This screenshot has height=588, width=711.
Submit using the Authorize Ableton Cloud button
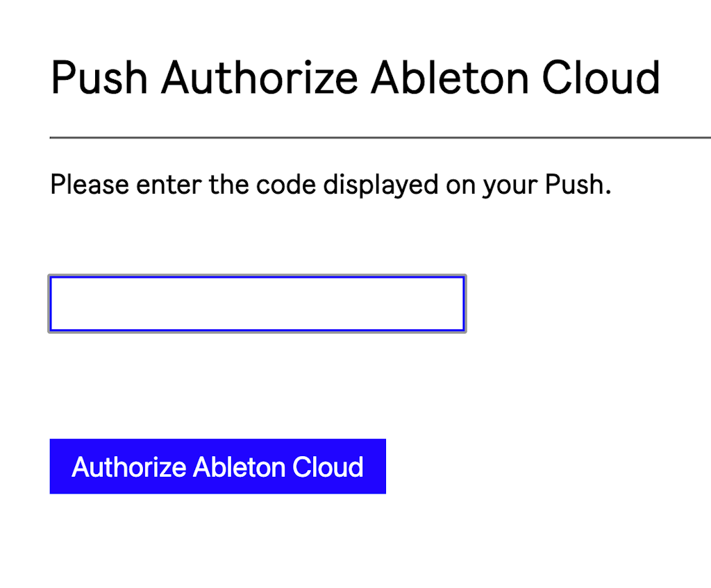tap(217, 466)
